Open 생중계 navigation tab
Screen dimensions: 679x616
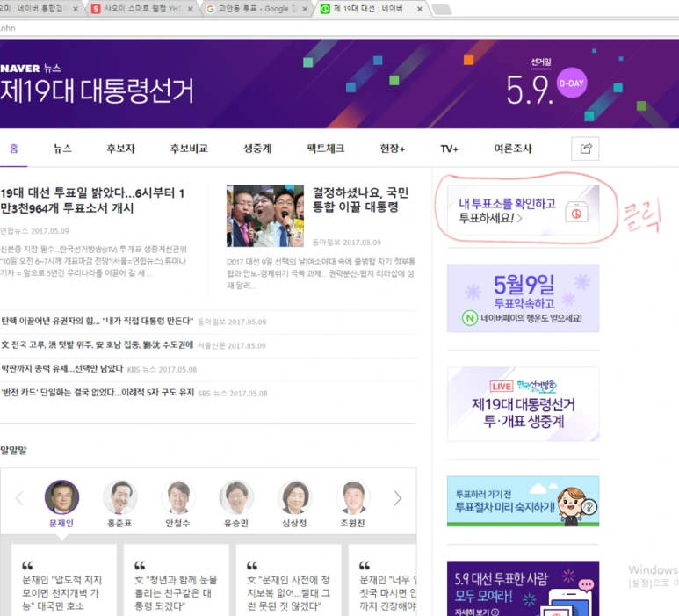(257, 149)
